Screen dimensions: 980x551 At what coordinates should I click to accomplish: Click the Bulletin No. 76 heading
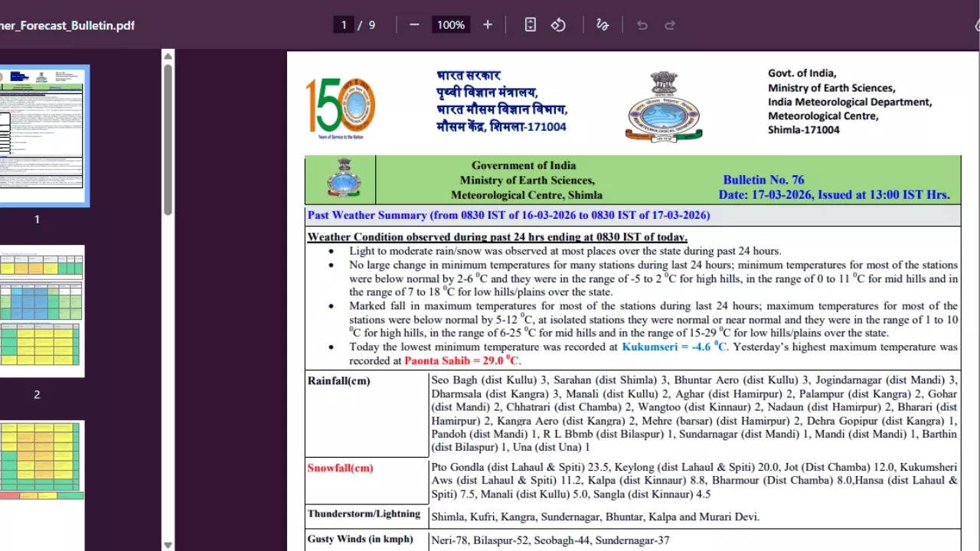point(763,180)
